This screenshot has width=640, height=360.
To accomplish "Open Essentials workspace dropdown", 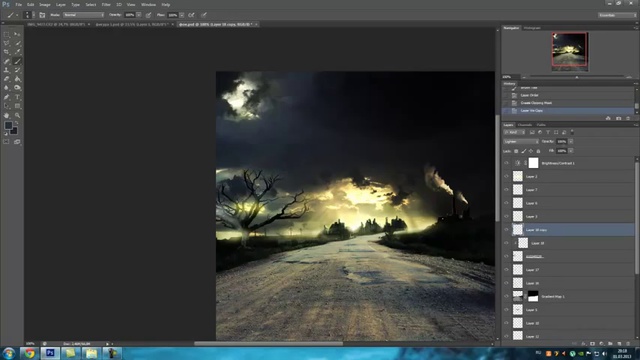I will click(x=617, y=15).
